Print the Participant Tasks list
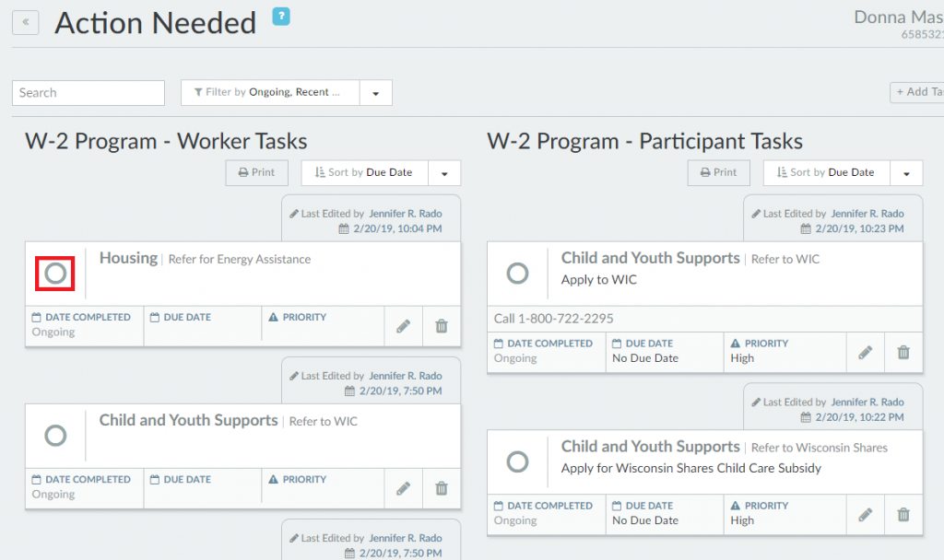Viewport: 944px width, 560px height. coord(719,172)
